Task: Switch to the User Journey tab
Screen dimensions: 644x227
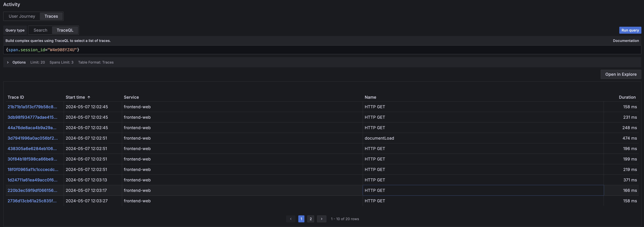Action: pos(22,16)
